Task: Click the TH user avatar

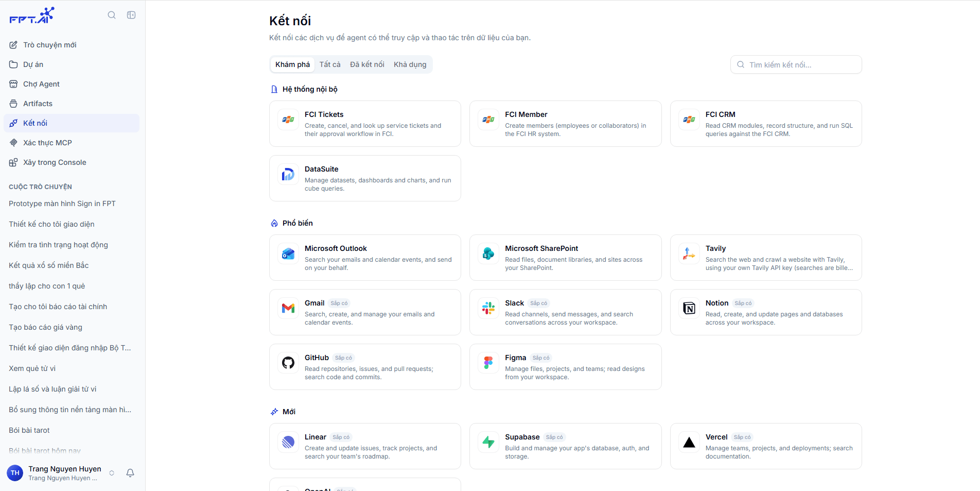Action: point(15,473)
